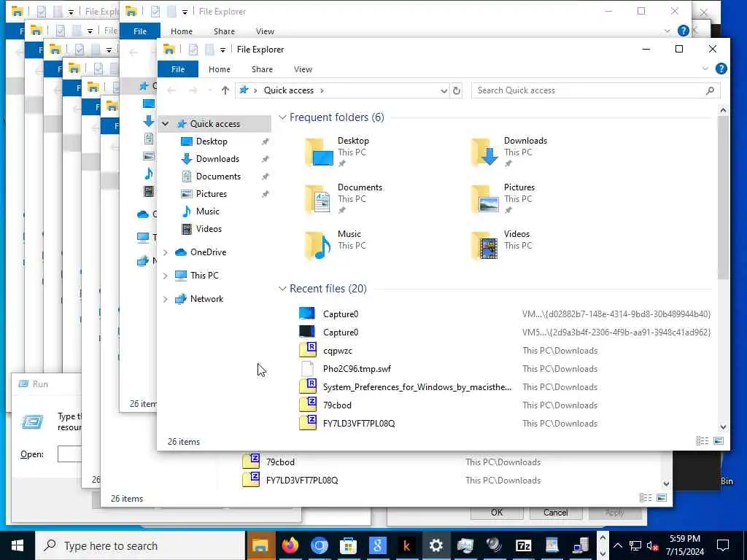Click the File Explorer icon in front title bar
The width and height of the screenshot is (747, 560).
[169, 50]
